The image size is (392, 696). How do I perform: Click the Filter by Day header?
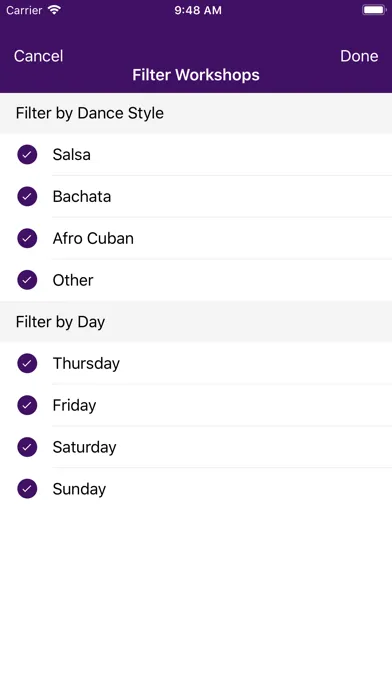click(x=60, y=322)
